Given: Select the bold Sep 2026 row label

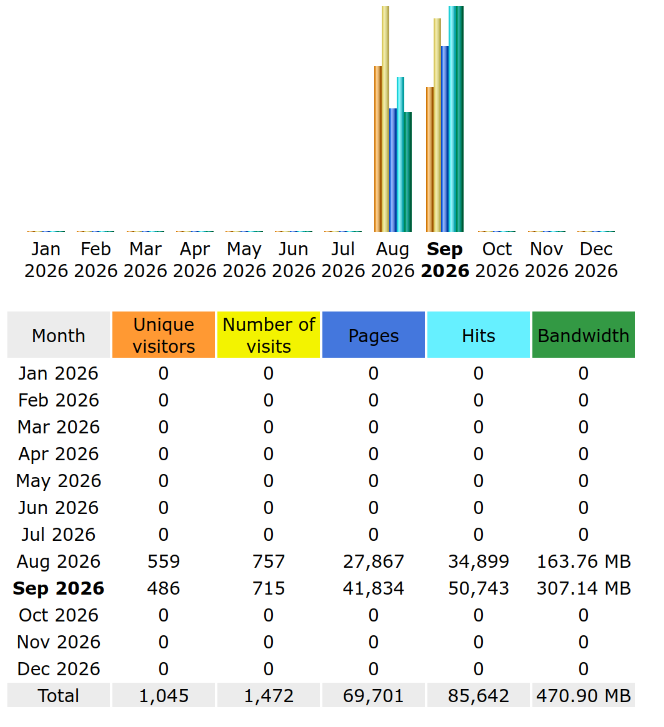Looking at the screenshot, I should pos(58,588).
